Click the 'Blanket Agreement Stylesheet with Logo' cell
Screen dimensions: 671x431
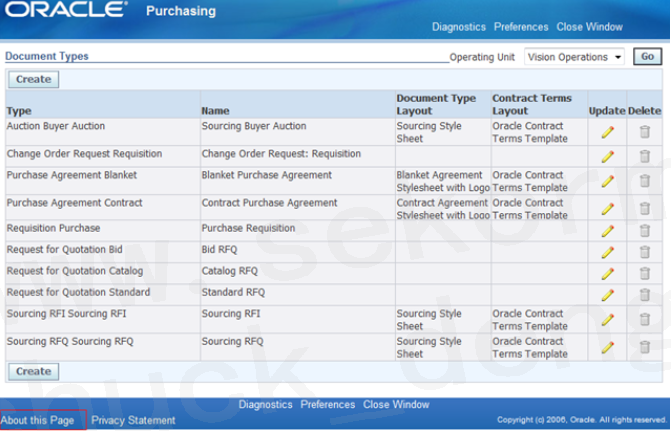pyautogui.click(x=443, y=181)
